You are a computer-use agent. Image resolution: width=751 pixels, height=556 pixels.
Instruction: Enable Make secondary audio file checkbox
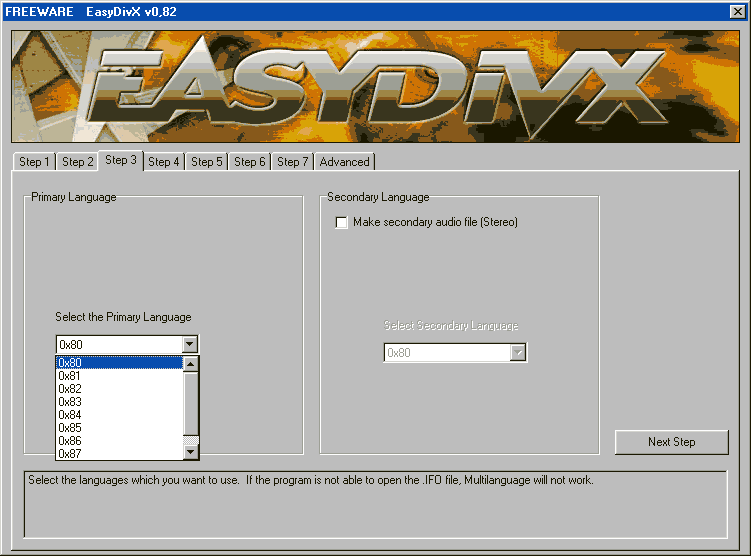[x=342, y=223]
